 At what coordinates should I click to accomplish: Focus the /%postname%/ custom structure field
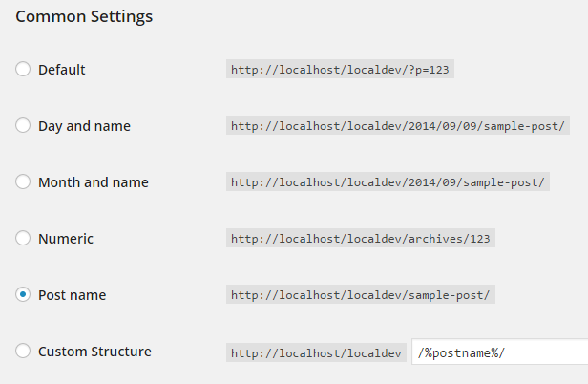click(x=500, y=352)
